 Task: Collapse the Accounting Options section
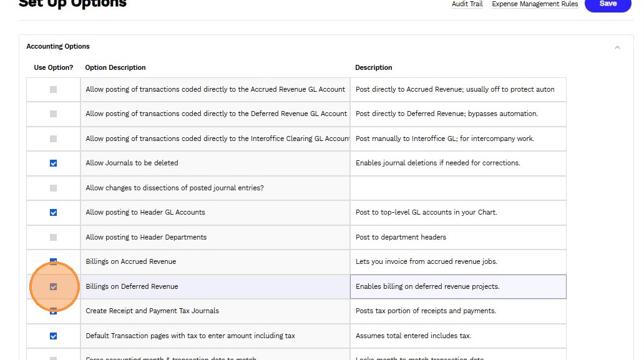[x=617, y=47]
